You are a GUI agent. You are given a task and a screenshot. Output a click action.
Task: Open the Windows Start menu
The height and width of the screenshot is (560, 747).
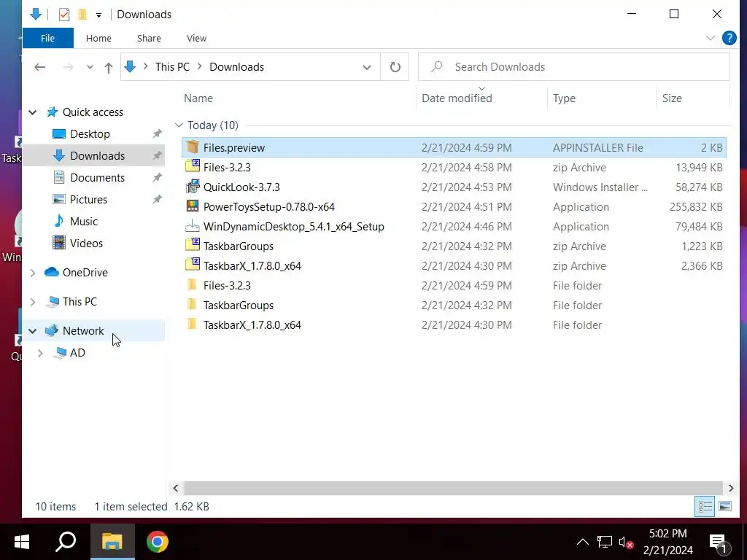22,542
